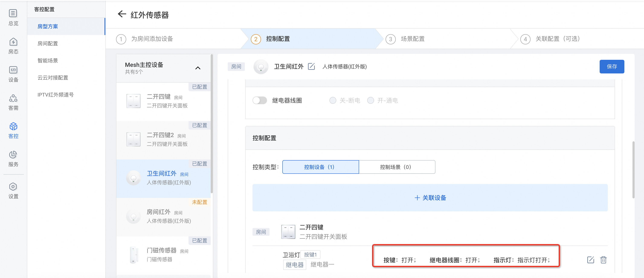Click the main panel vertical scrollbar

[x=633, y=170]
